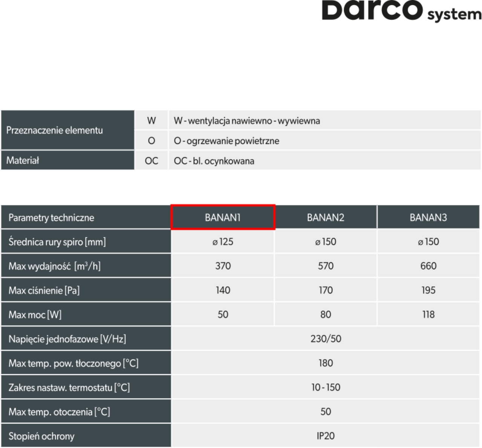Image resolution: width=482 pixels, height=448 pixels.
Task: Click the 50 value in Max moc row
Action: click(223, 314)
